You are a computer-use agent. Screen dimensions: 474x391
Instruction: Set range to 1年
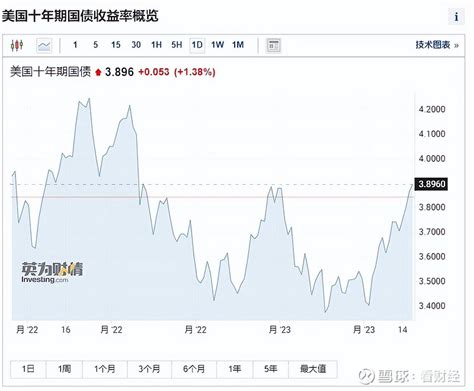[235, 369]
